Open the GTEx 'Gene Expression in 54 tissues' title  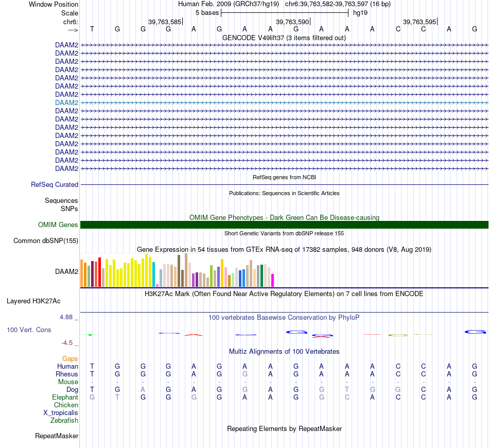tap(284, 250)
